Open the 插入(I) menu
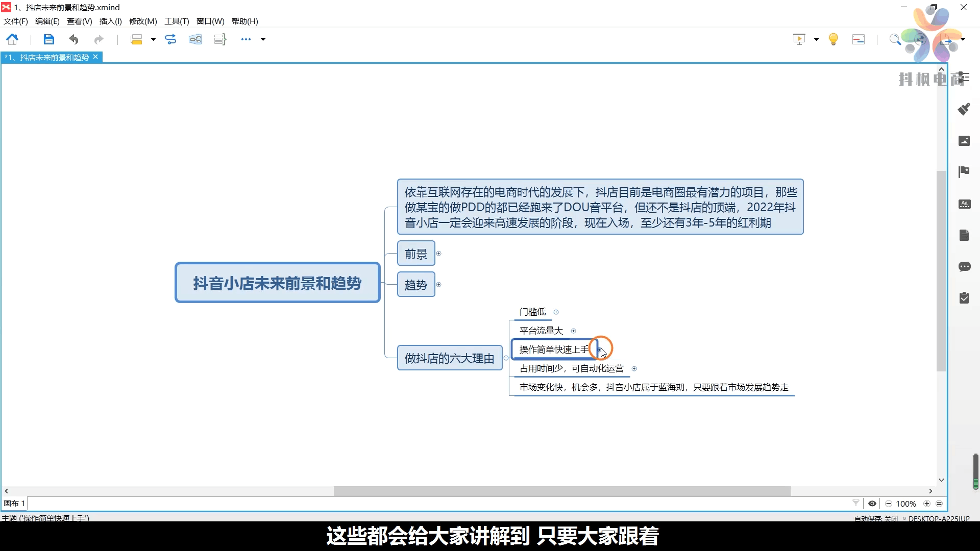This screenshot has height=551, width=980. [x=111, y=21]
